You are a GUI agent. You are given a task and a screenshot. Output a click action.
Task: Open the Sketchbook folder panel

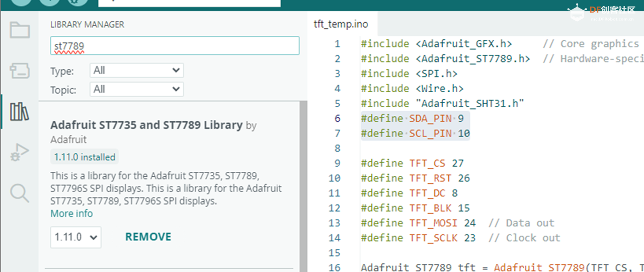(x=20, y=30)
